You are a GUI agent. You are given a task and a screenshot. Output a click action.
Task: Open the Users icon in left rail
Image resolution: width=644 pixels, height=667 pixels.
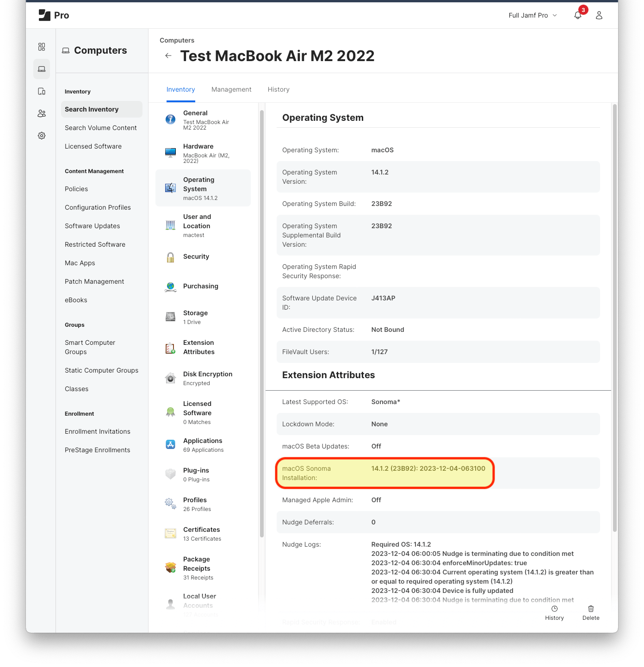click(42, 113)
